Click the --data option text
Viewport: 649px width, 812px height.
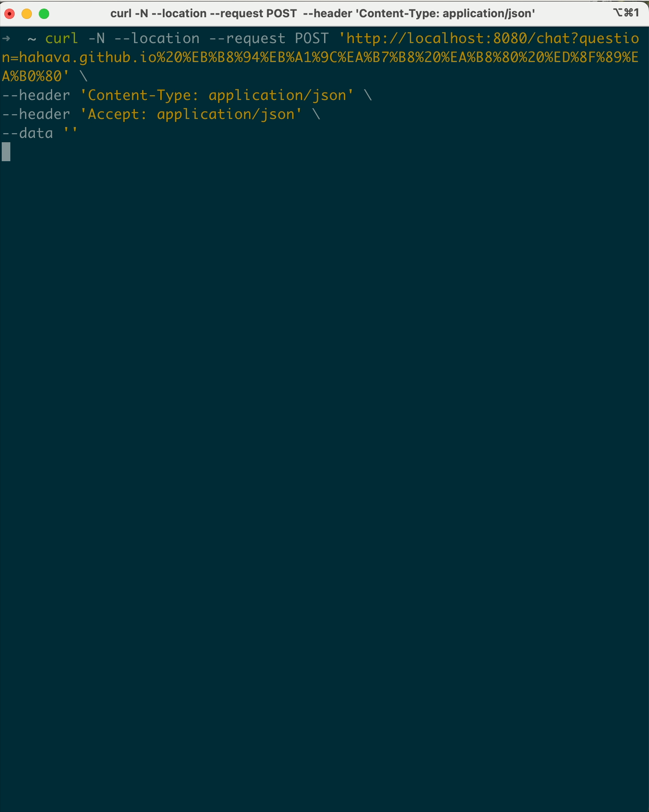[x=28, y=133]
